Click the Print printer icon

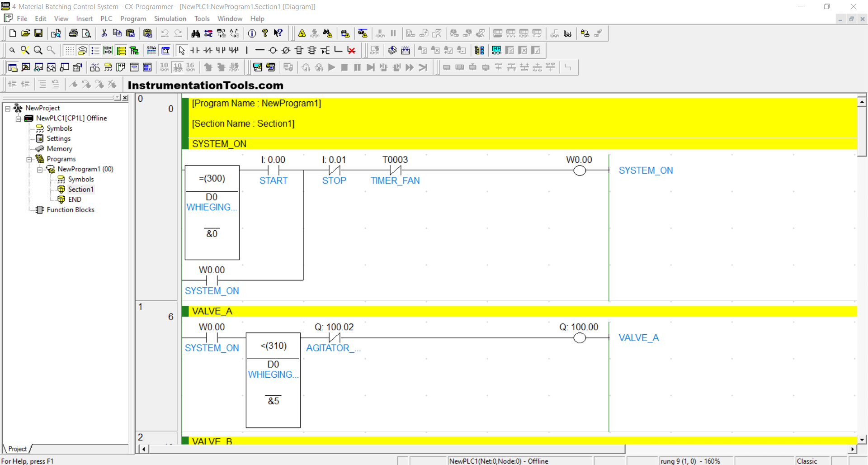point(73,33)
